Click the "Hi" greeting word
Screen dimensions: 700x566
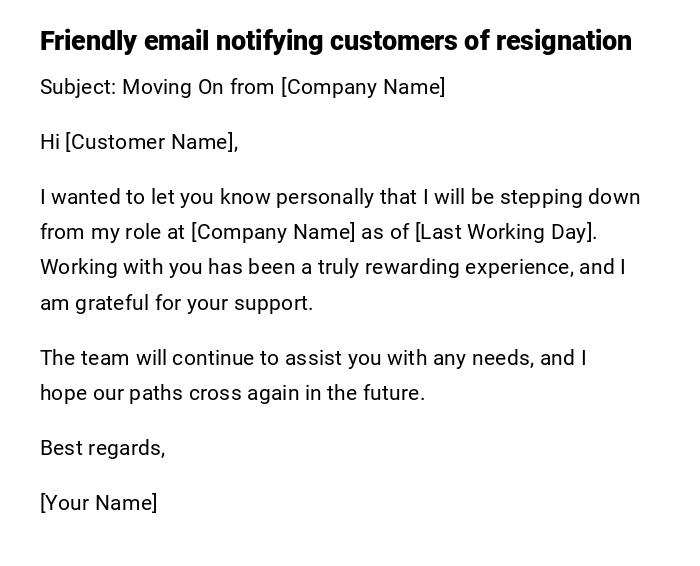click(x=50, y=142)
